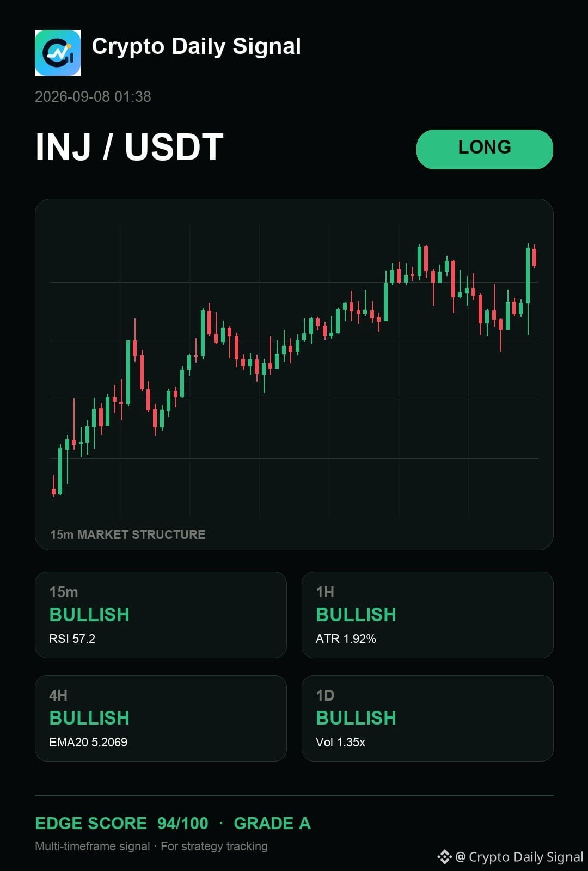Open the 4H BULLISH timeframe card

point(161,718)
